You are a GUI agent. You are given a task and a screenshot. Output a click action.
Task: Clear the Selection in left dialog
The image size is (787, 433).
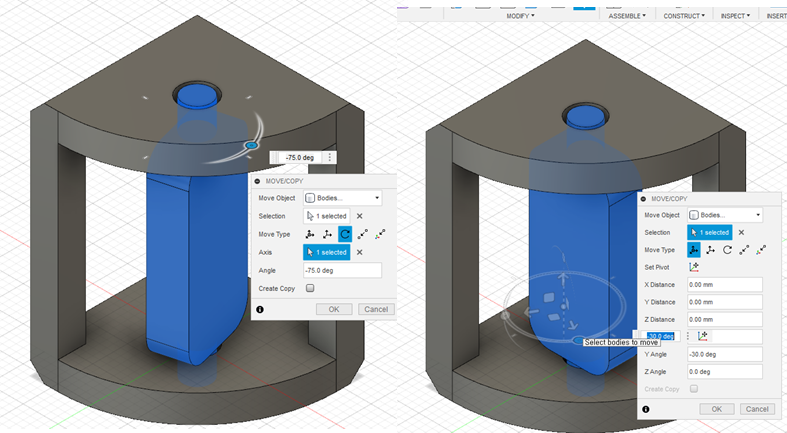(359, 216)
